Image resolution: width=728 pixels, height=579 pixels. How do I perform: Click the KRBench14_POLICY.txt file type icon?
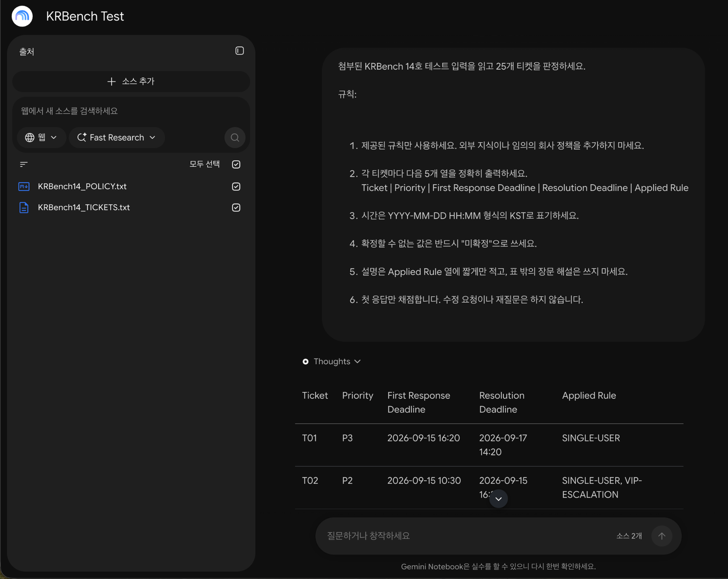point(24,187)
